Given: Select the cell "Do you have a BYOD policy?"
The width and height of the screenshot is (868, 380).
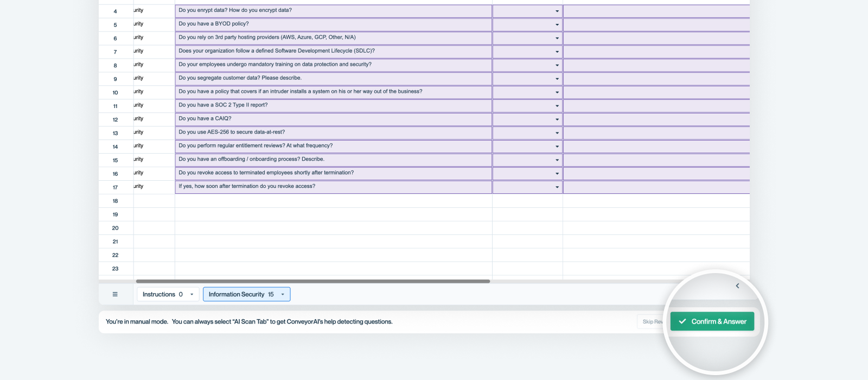Looking at the screenshot, I should point(334,24).
